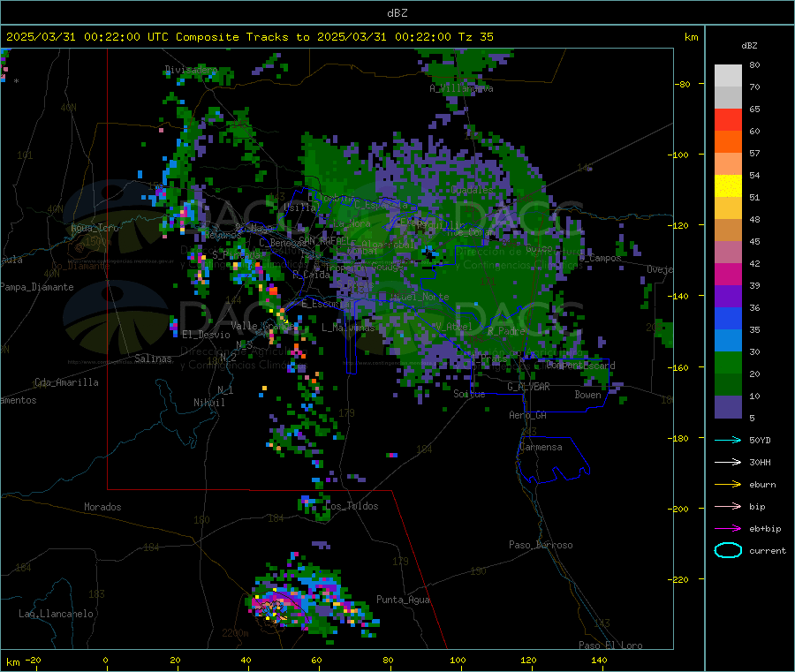Click the 'Lag.Llancanelo' map label

[56, 614]
